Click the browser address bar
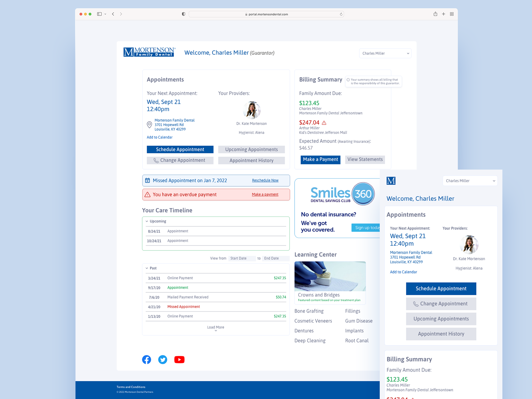The width and height of the screenshot is (532, 399). [266, 14]
